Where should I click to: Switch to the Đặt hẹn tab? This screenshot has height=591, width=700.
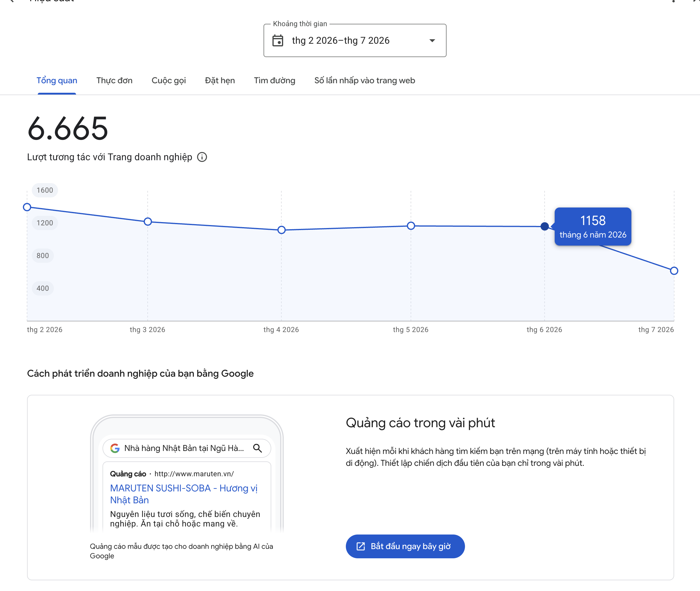pyautogui.click(x=220, y=80)
